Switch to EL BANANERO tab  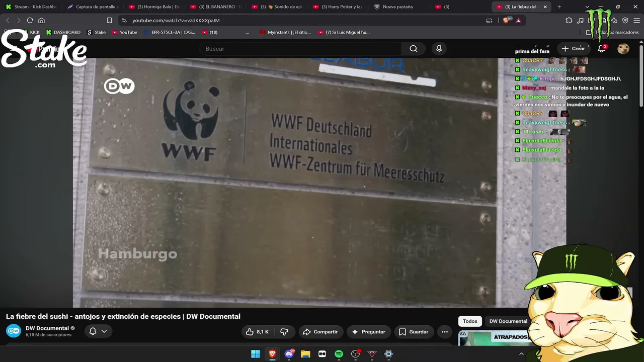tap(216, 7)
